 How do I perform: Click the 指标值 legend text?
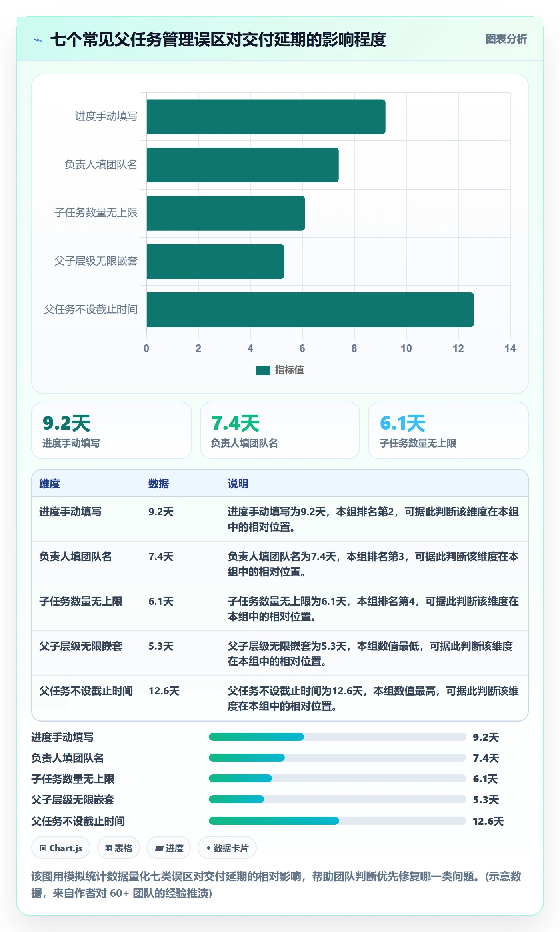tap(290, 370)
